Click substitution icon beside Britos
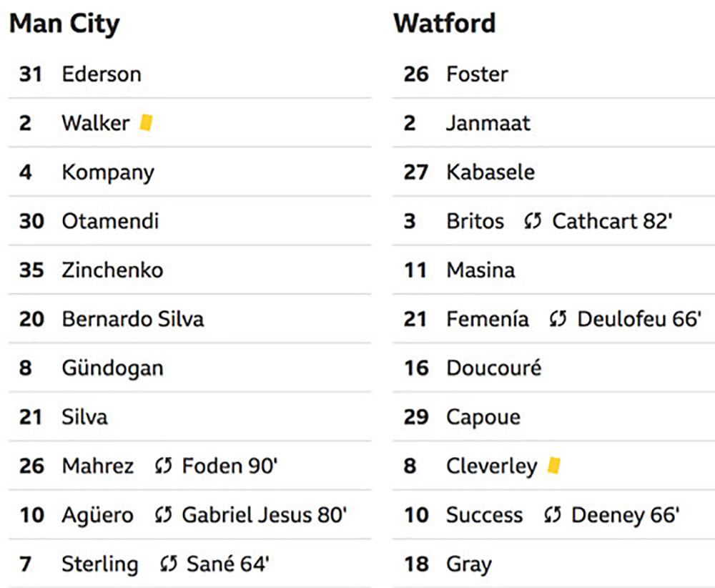This screenshot has width=715, height=588. tap(533, 221)
